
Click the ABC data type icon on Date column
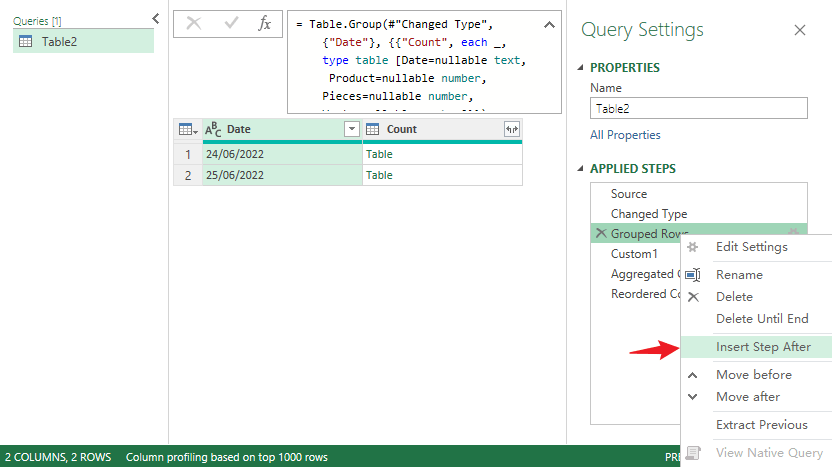[x=213, y=129]
